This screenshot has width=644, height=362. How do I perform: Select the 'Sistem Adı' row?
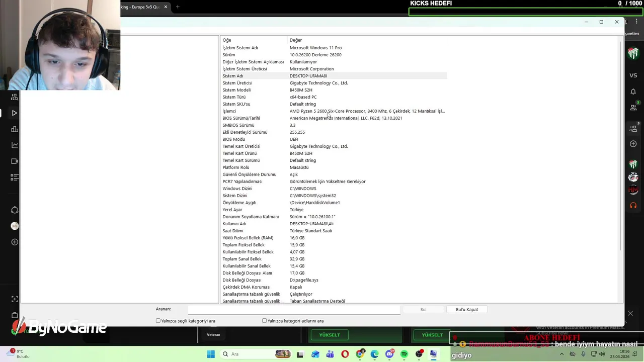(x=334, y=76)
